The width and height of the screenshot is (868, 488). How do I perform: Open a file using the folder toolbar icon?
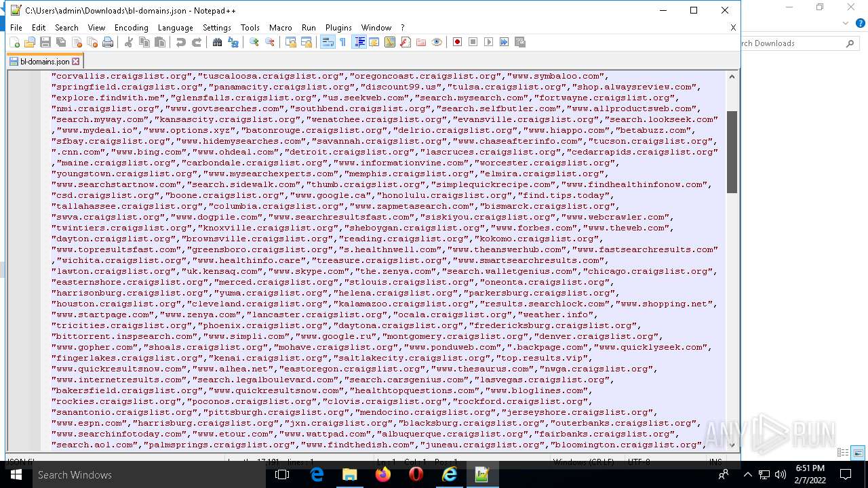[x=30, y=42]
